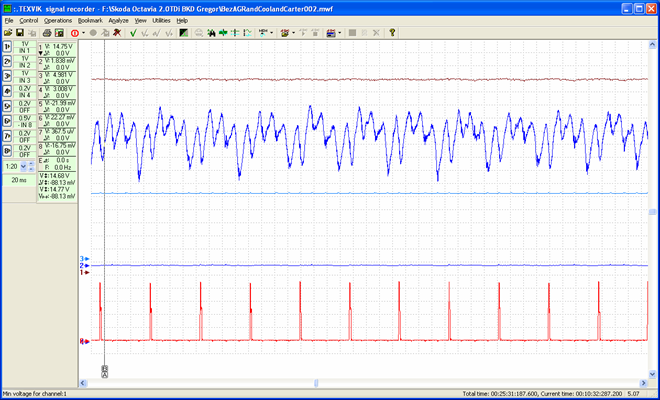The image size is (660, 400).
Task: Click the gray circle toolbar icon
Action: [x=93, y=32]
